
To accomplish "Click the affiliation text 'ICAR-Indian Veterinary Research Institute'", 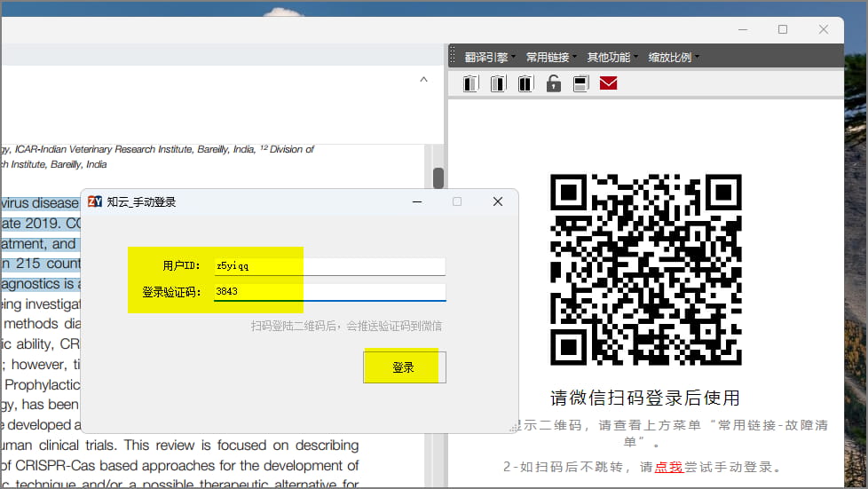I will coord(106,149).
